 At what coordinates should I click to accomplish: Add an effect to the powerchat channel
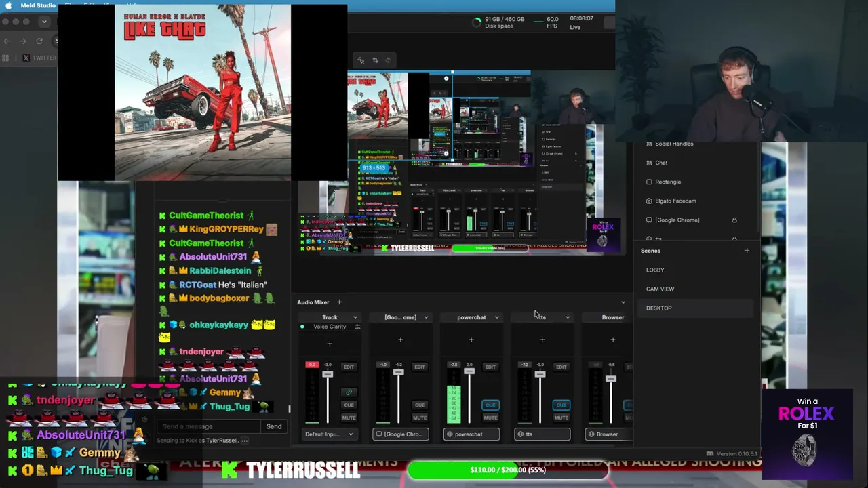[x=471, y=340]
